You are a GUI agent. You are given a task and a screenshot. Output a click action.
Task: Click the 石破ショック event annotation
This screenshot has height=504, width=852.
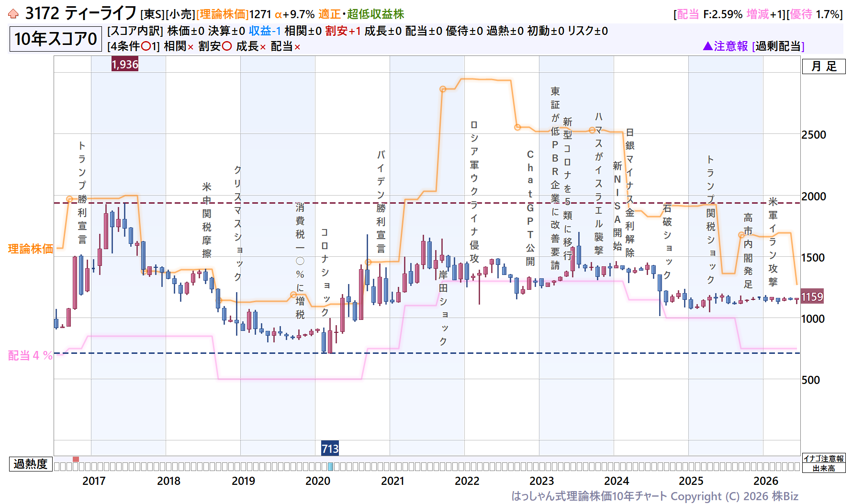tap(667, 241)
